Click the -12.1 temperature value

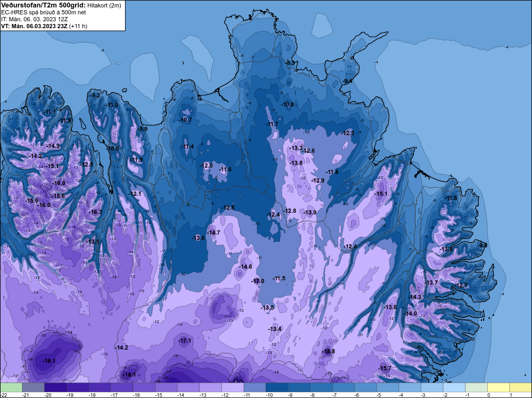click(135, 194)
